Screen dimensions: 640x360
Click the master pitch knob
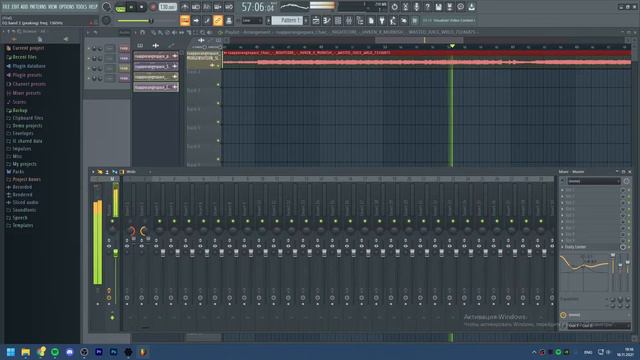106,20
